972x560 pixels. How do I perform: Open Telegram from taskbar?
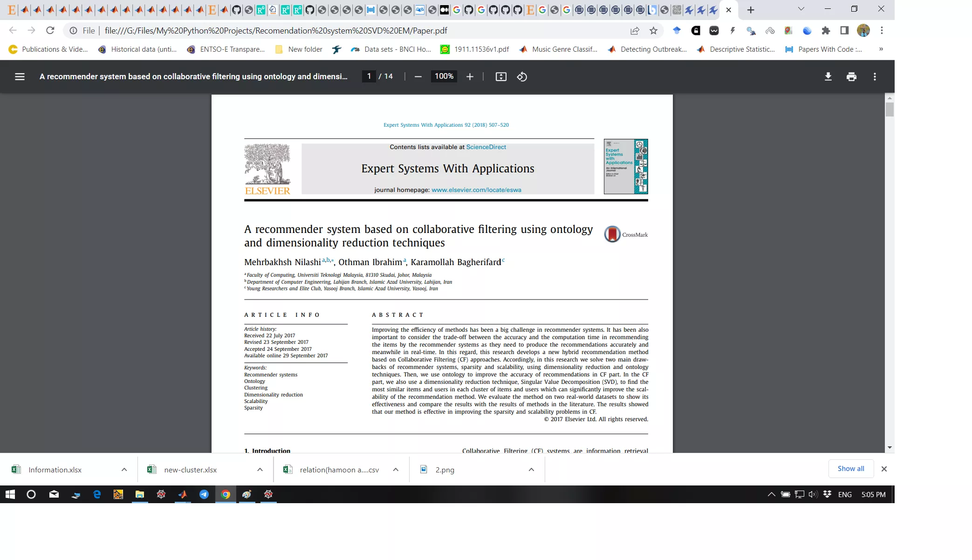(204, 494)
